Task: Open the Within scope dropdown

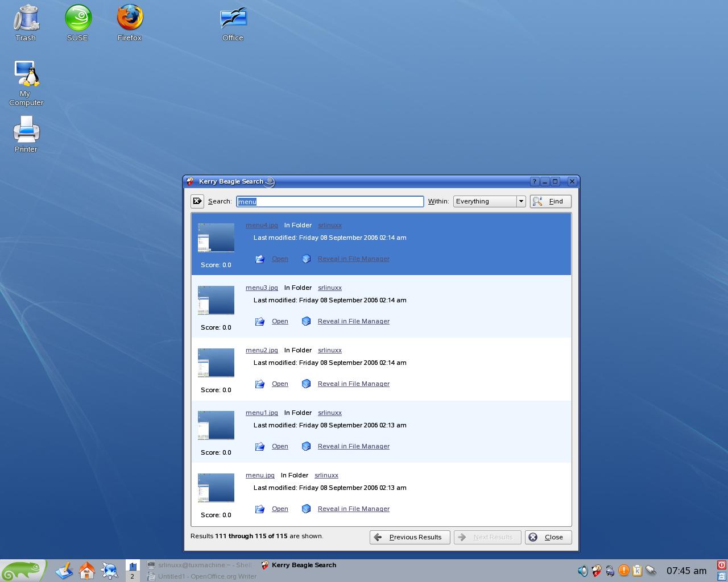Action: click(489, 201)
